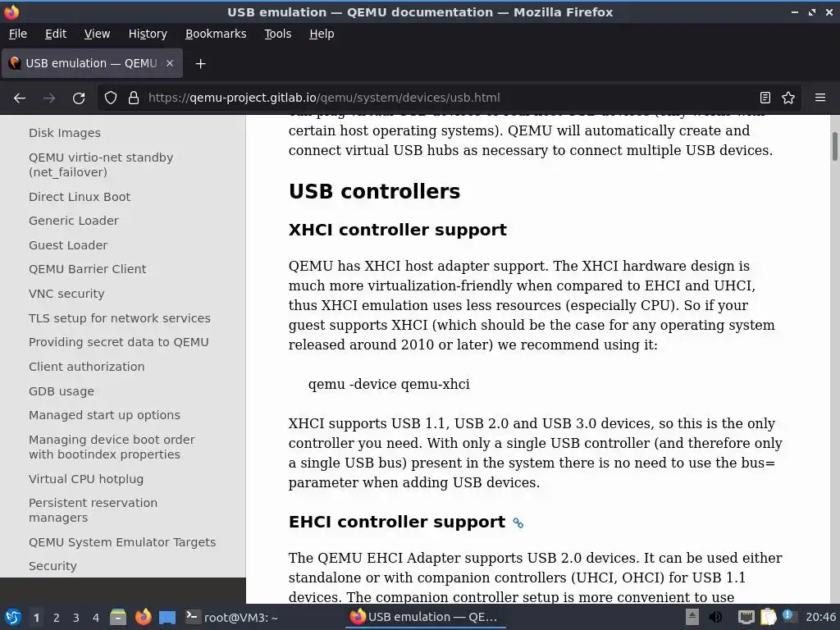Open the Edit menu
This screenshot has height=630, width=840.
[x=56, y=34]
